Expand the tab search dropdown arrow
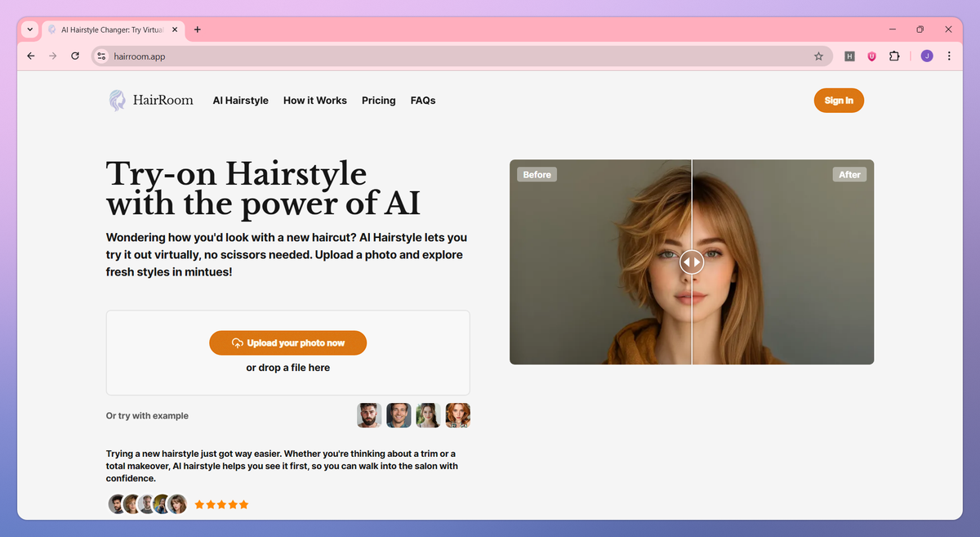980x537 pixels. click(x=30, y=29)
